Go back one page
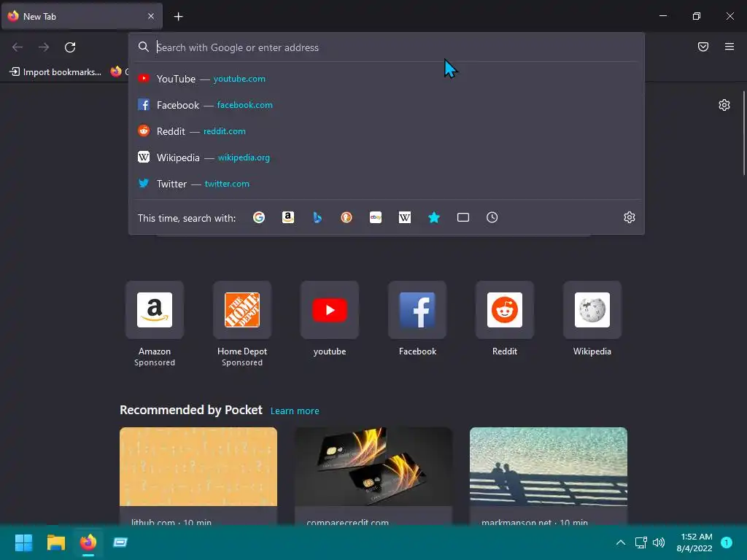Viewport: 747px width, 560px height. 18,47
